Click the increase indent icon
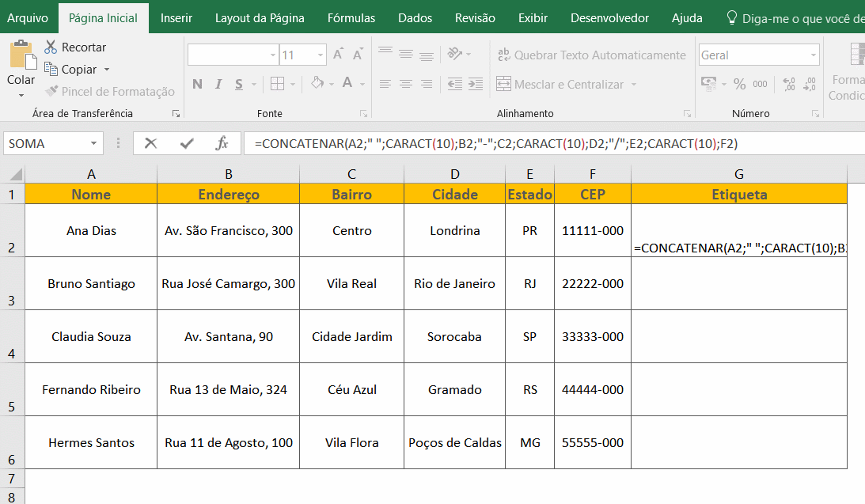The width and height of the screenshot is (865, 504). (x=476, y=84)
